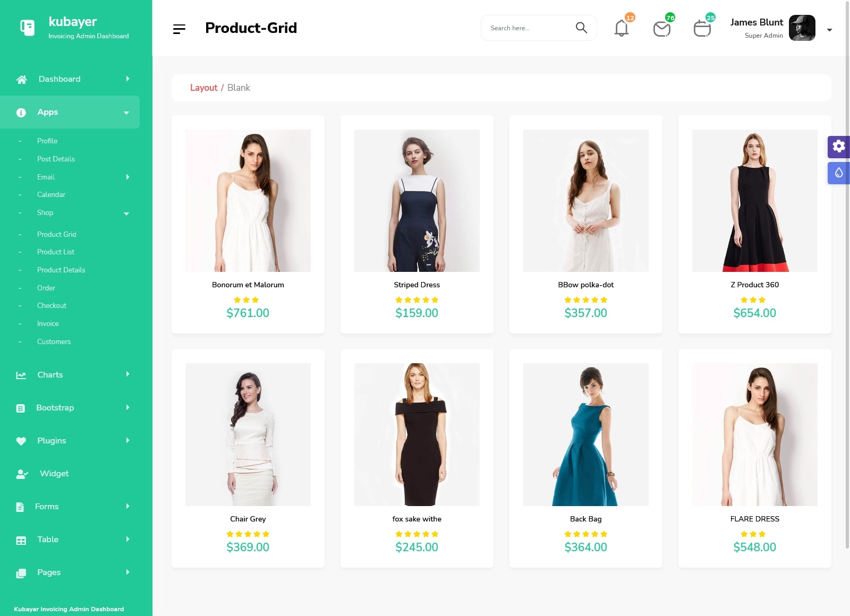Open the user profile dropdown caret

(829, 30)
